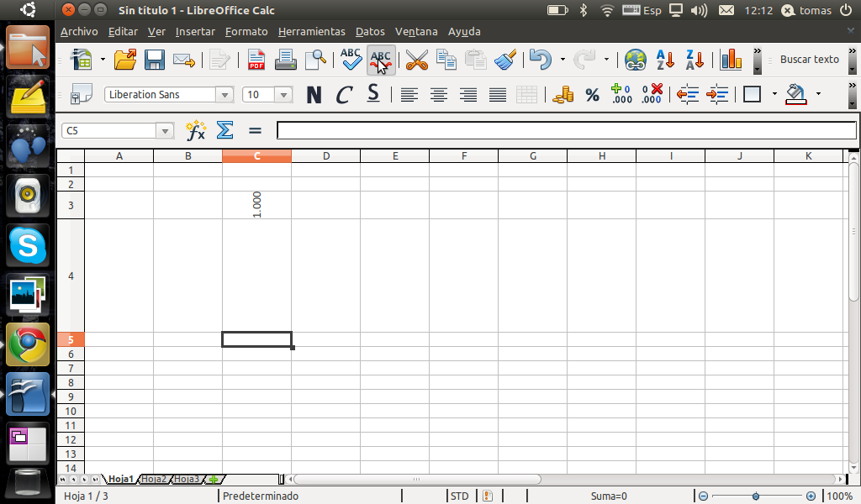Zoom in with the plus button
Screen dimensions: 861x504
click(x=811, y=496)
